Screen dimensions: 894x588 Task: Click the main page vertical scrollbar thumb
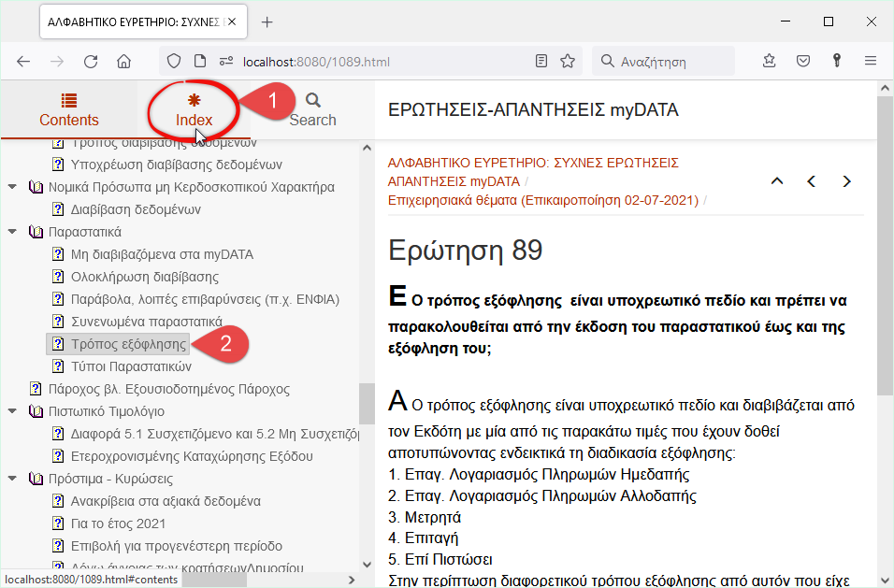pos(885,246)
